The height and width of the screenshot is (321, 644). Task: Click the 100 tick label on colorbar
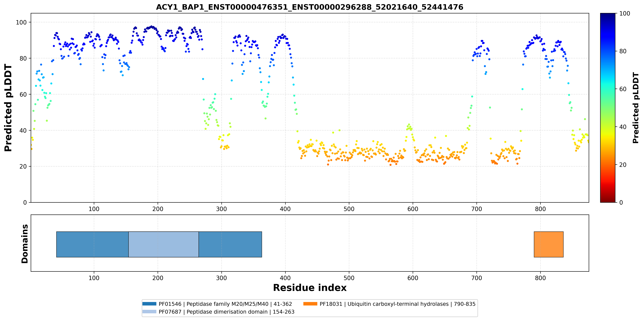tap(625, 14)
